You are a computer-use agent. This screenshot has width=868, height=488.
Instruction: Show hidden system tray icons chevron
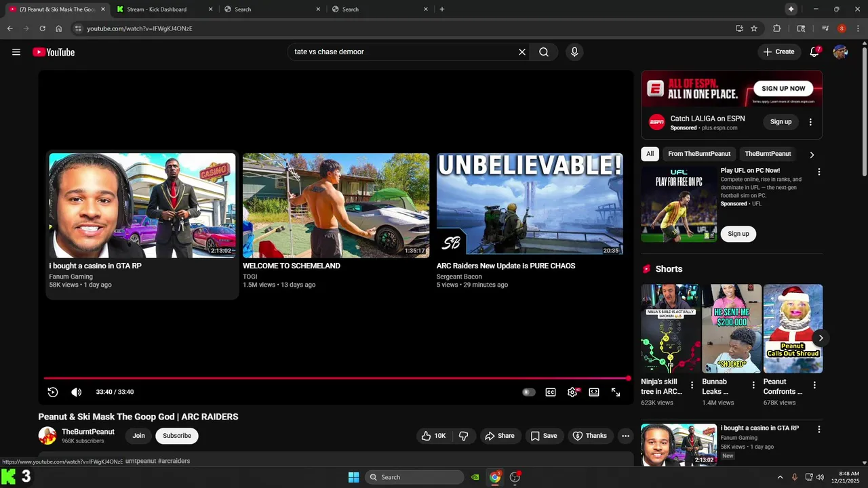780,477
